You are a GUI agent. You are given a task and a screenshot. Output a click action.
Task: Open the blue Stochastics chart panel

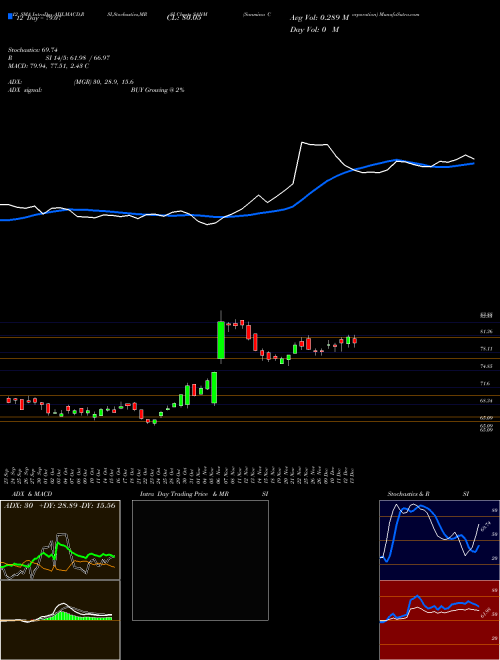(x=439, y=540)
